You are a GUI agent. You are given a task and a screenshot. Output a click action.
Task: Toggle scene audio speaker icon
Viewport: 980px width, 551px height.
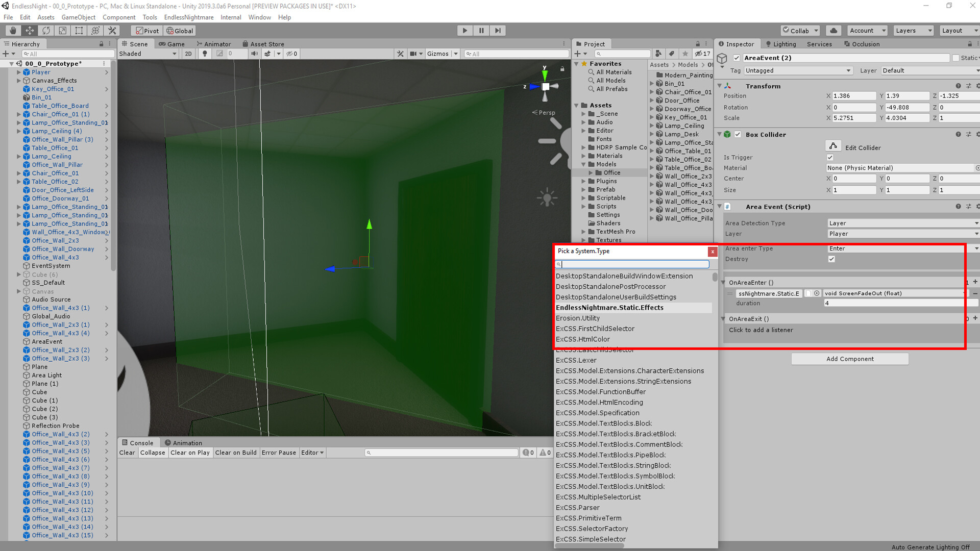click(254, 54)
